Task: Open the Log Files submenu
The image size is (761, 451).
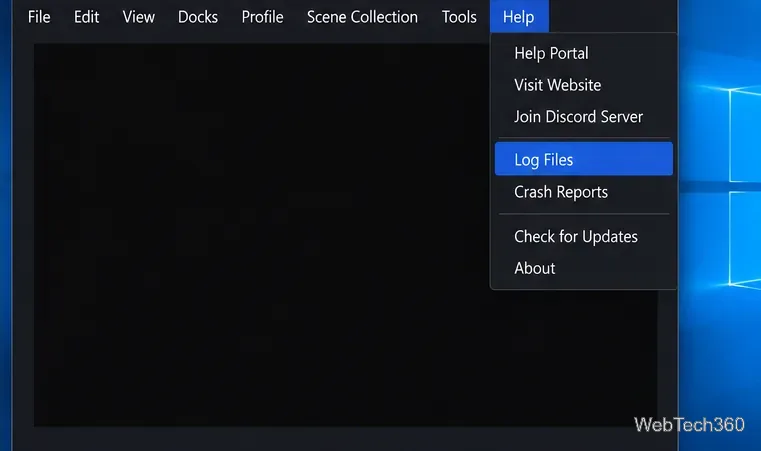Action: coord(584,159)
